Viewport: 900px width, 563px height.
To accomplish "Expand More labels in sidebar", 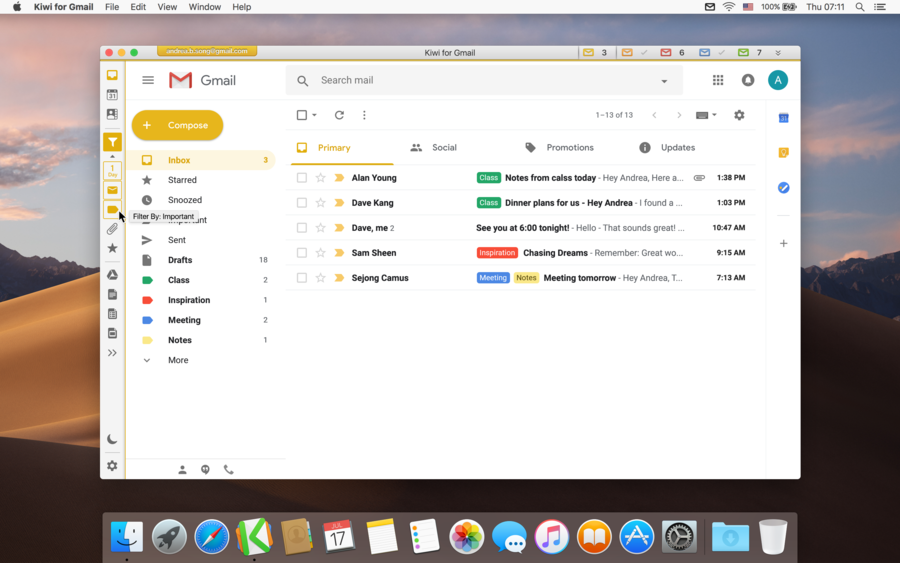I will (x=178, y=360).
